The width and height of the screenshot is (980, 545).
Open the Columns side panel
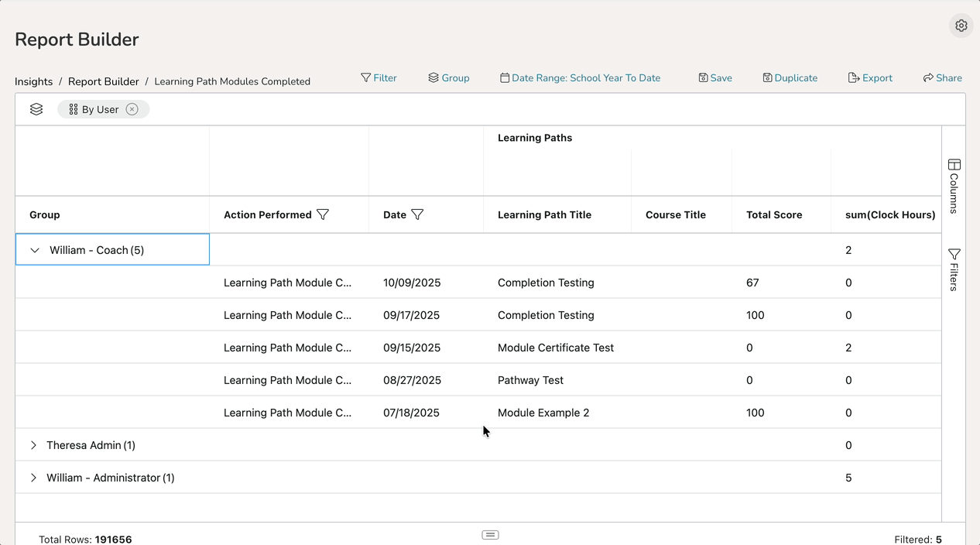[x=954, y=186]
